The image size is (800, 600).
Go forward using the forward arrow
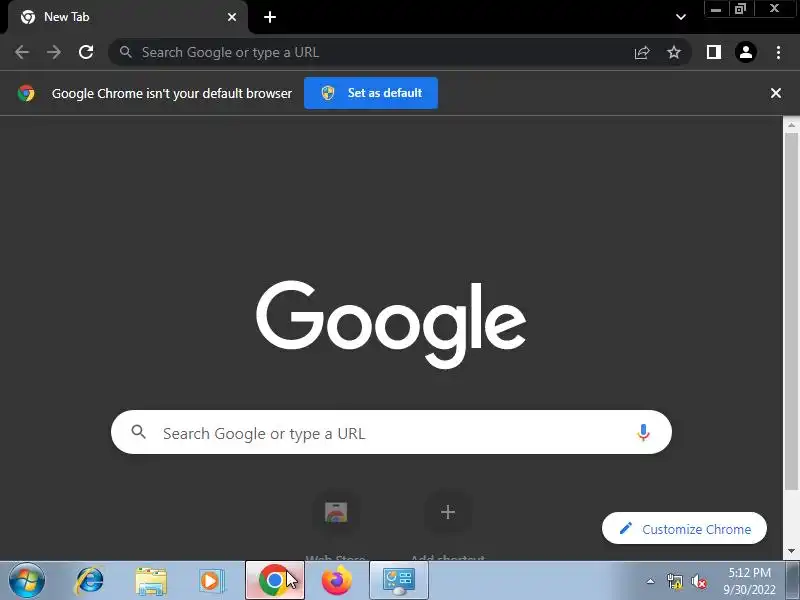coord(54,52)
